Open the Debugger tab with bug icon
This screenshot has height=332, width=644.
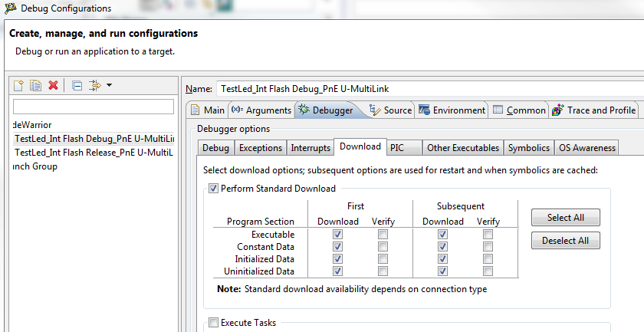(325, 110)
